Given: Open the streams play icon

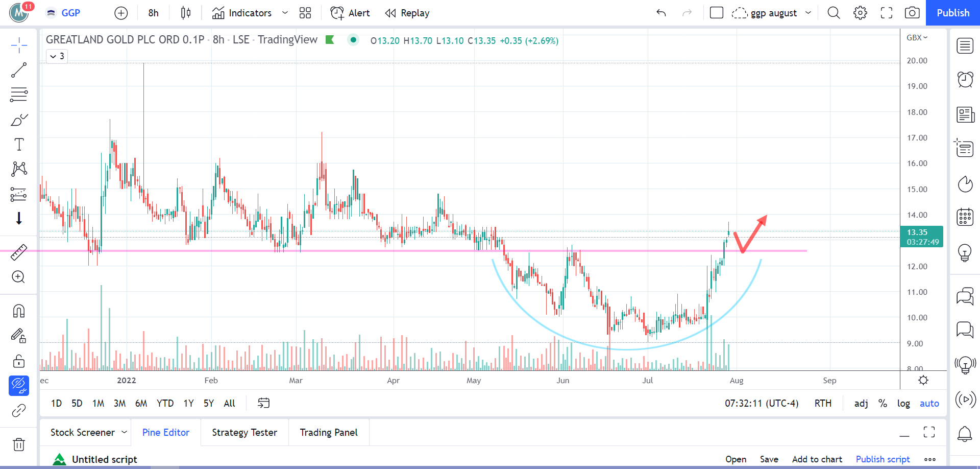Looking at the screenshot, I should 965,399.
